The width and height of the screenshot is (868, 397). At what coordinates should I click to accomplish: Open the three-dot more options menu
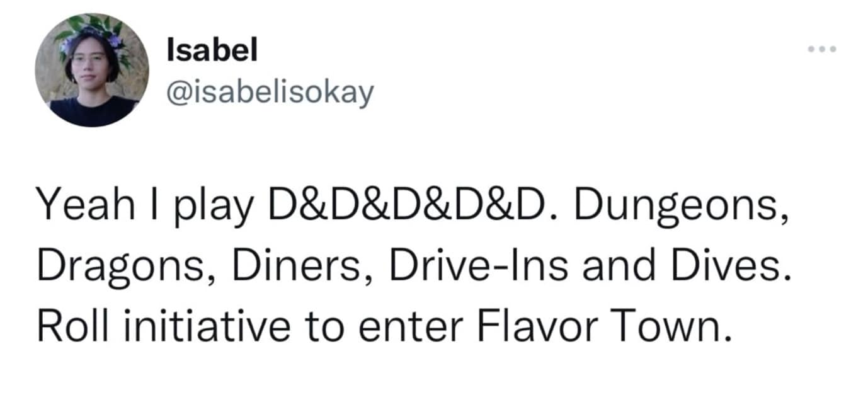click(823, 49)
